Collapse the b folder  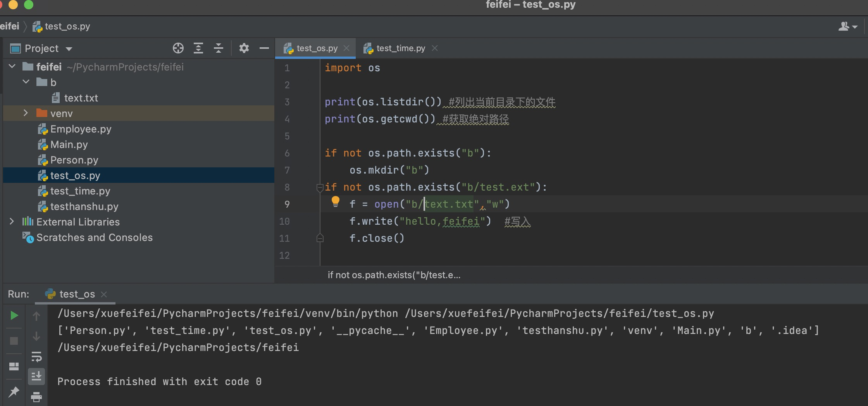tap(26, 82)
